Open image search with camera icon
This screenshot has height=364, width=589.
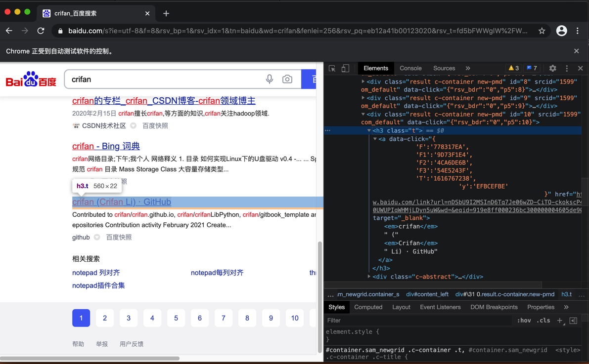(x=287, y=79)
